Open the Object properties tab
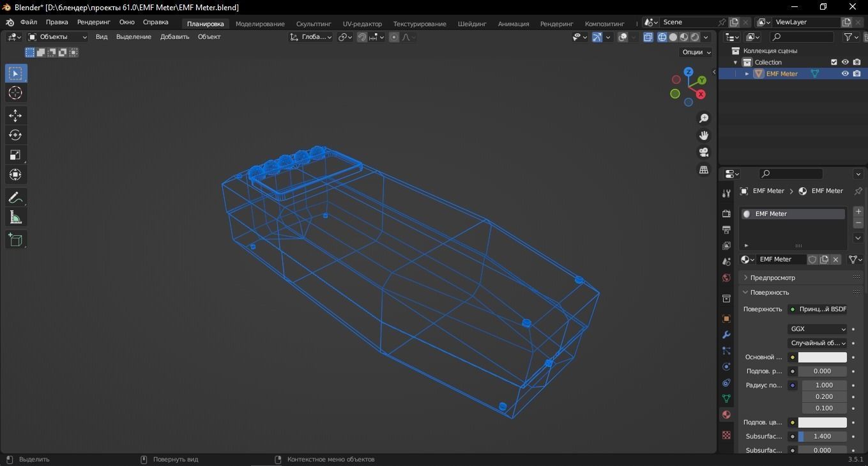Screen dimensions: 868x466 pos(726,318)
